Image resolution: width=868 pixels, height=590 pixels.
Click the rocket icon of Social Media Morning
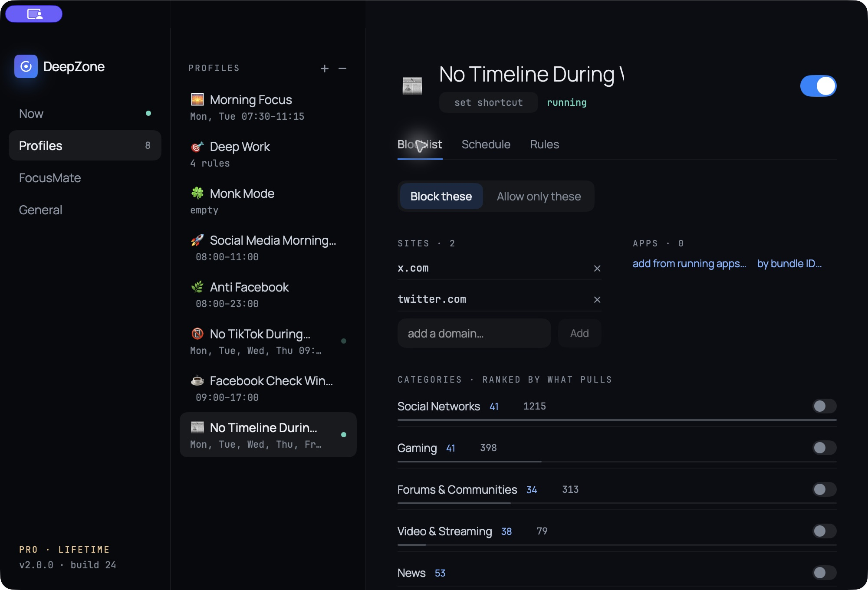tap(197, 240)
